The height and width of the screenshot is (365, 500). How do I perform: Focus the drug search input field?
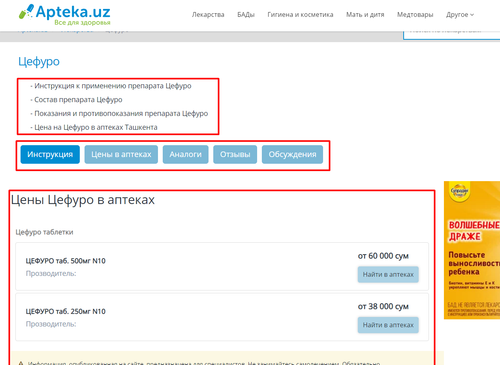point(451,34)
